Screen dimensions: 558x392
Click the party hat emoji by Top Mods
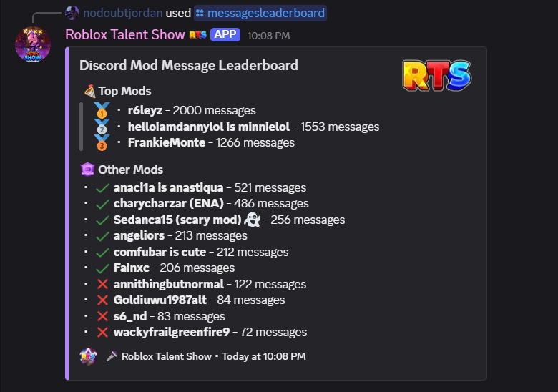point(89,91)
